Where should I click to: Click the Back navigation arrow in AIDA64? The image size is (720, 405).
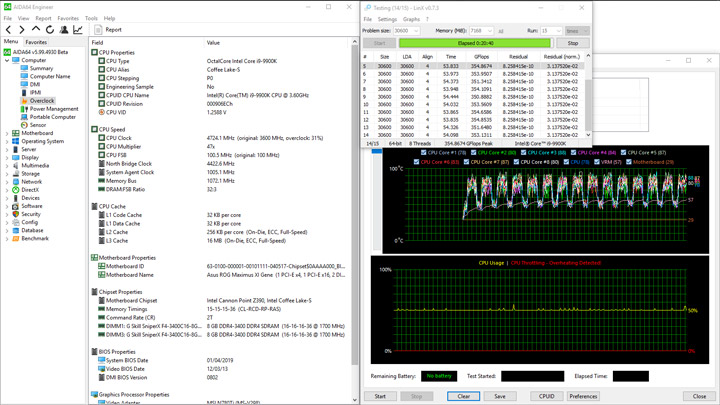[8, 30]
